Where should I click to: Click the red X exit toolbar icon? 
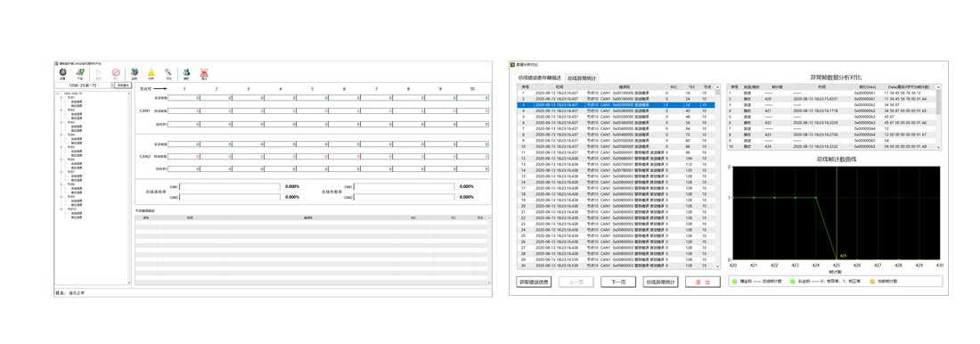point(204,72)
